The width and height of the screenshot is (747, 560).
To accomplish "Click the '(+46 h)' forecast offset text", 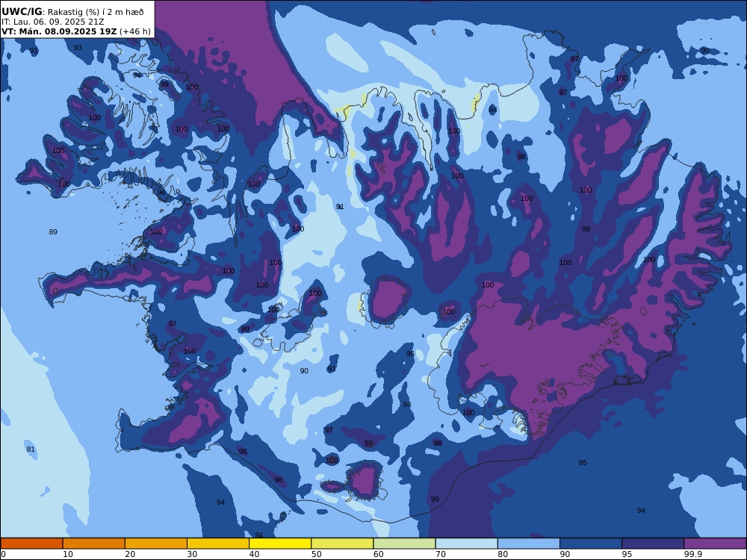I will pos(134,31).
